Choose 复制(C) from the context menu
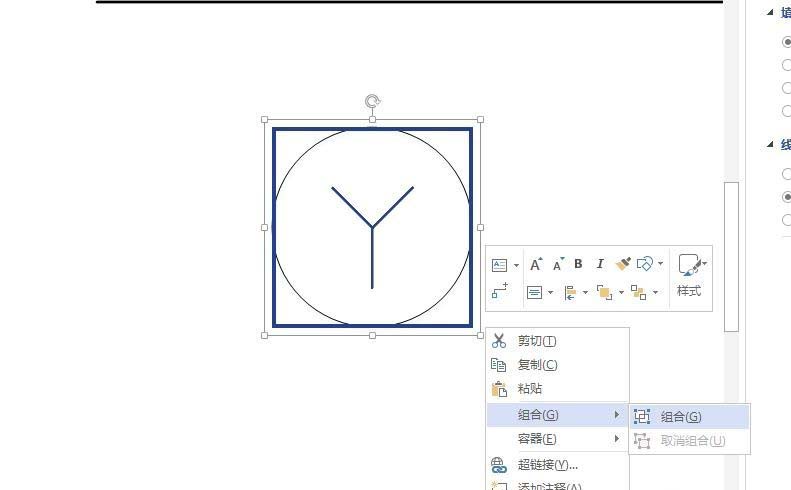This screenshot has height=490, width=791. [x=558, y=365]
